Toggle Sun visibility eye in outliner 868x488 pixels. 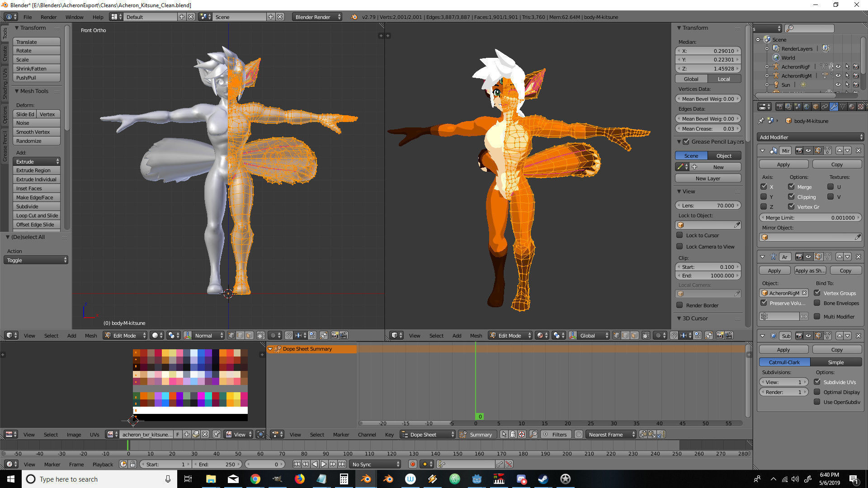click(838, 84)
